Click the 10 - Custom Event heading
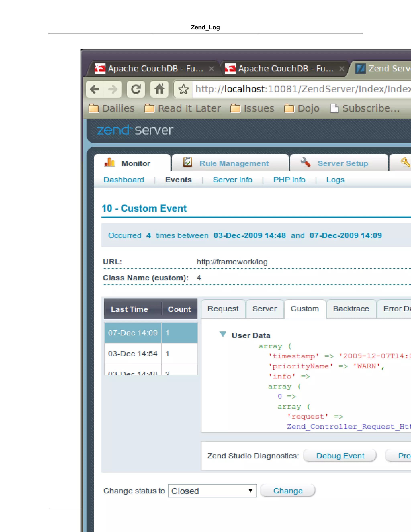The image size is (411, 532). click(x=144, y=209)
